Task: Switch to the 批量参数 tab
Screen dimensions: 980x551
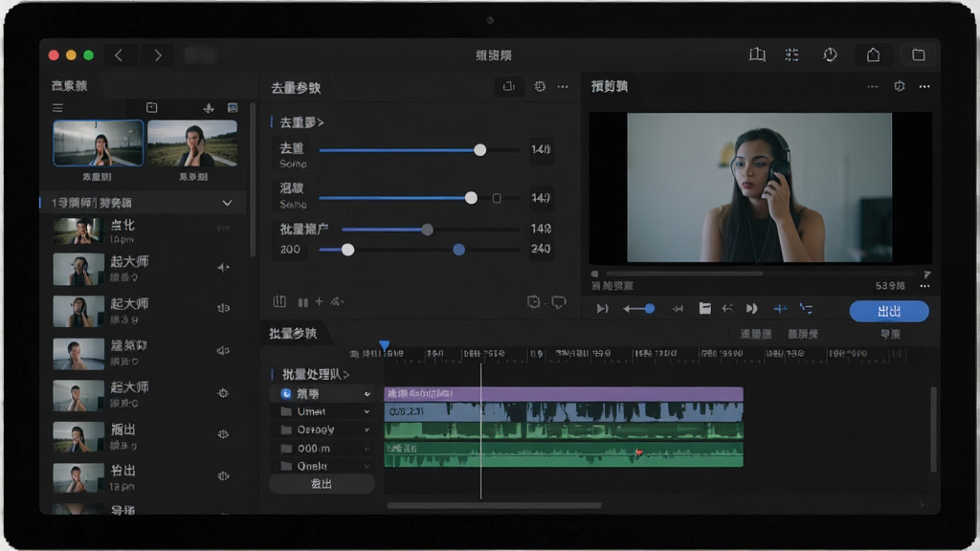Action: click(293, 334)
